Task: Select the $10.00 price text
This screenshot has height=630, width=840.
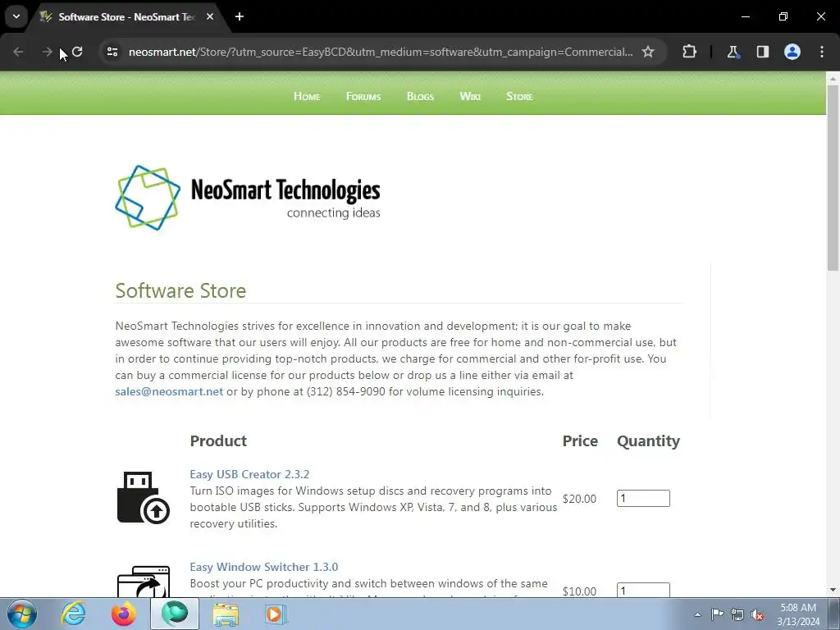Action: tap(579, 591)
